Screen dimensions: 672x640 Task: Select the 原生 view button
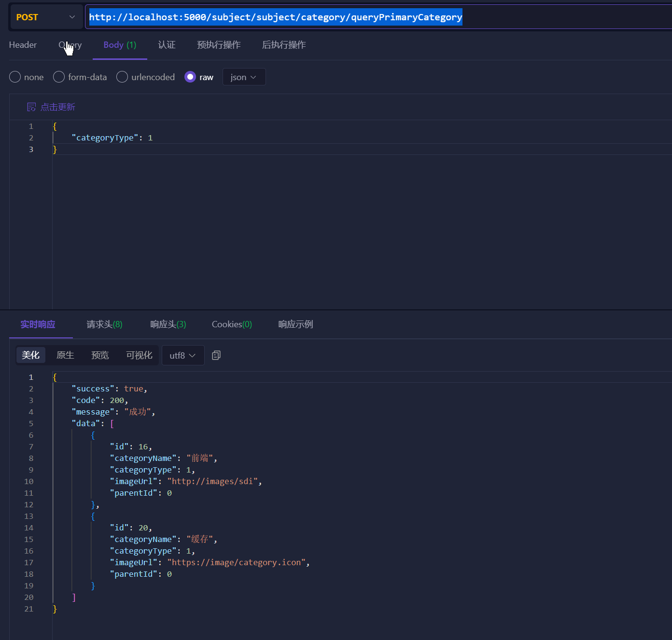point(65,355)
